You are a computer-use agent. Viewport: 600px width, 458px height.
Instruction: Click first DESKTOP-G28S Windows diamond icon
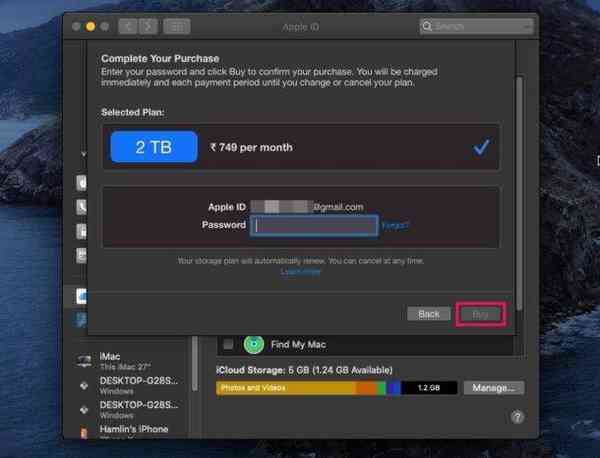point(84,386)
